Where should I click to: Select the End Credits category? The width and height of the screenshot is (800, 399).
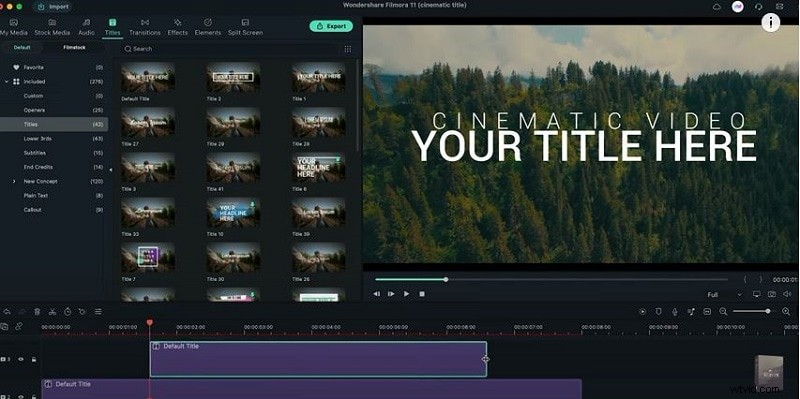tap(54, 167)
